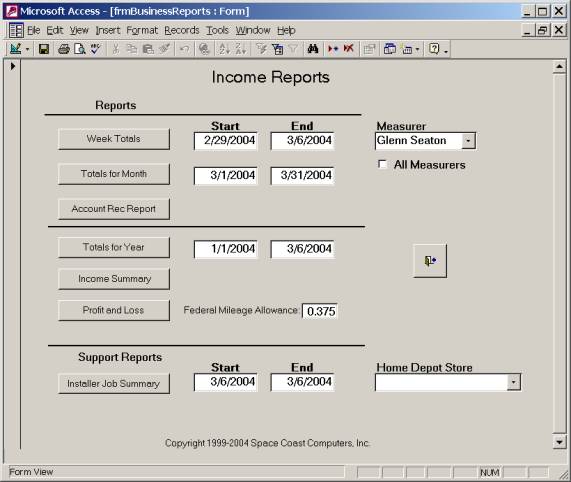Run the Spelling check tool

(x=96, y=49)
